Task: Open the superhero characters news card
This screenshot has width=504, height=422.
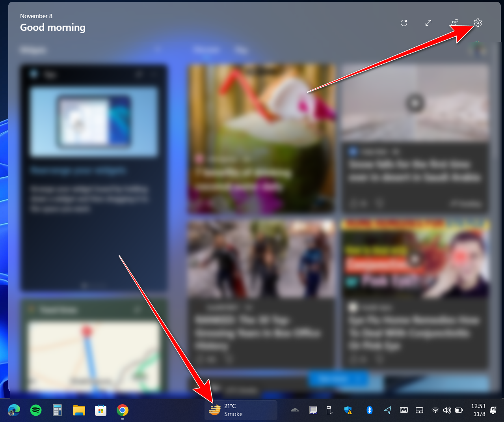Action: [262, 294]
